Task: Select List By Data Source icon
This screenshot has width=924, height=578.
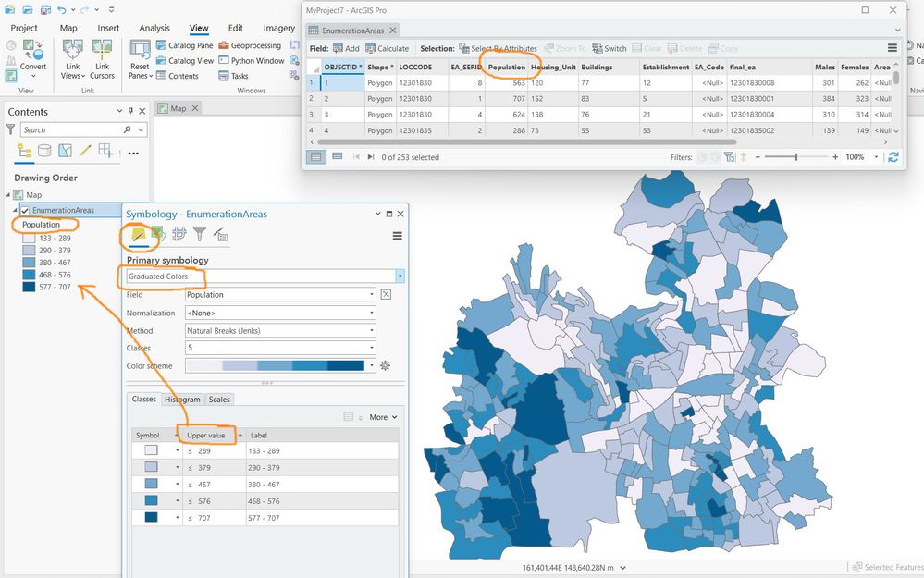Action: pyautogui.click(x=44, y=151)
